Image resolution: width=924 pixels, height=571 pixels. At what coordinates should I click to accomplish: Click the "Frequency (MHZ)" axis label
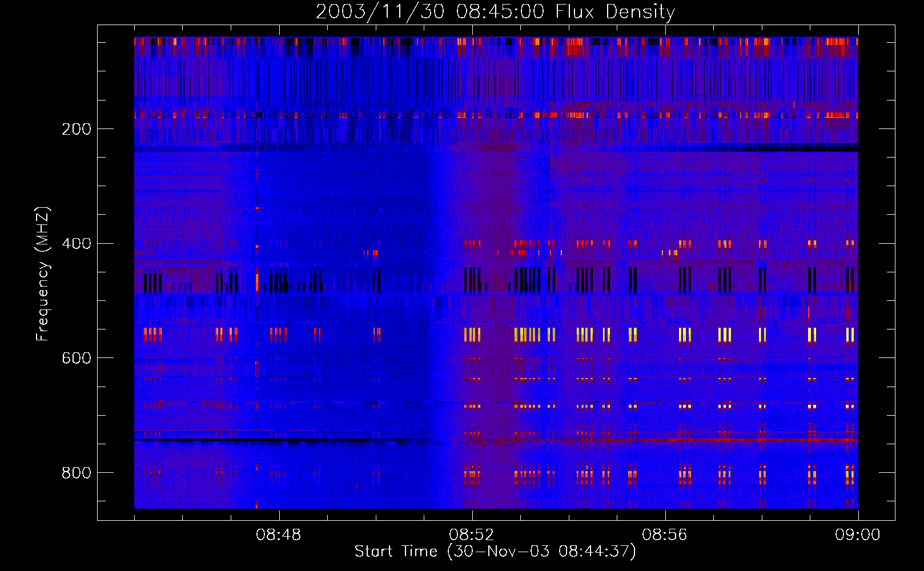coord(43,274)
